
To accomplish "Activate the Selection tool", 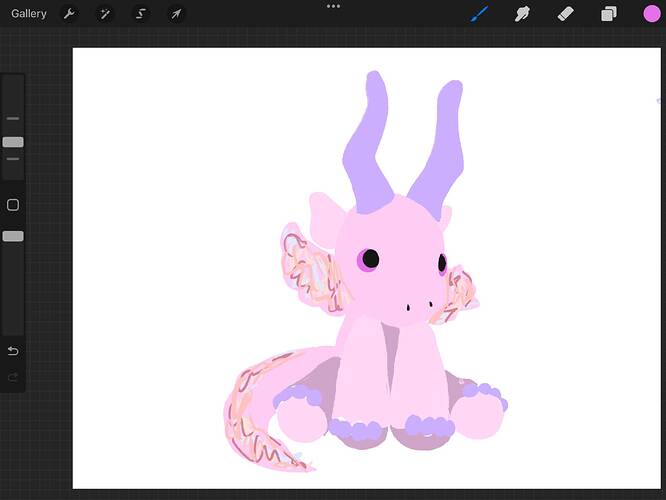I will pos(141,14).
